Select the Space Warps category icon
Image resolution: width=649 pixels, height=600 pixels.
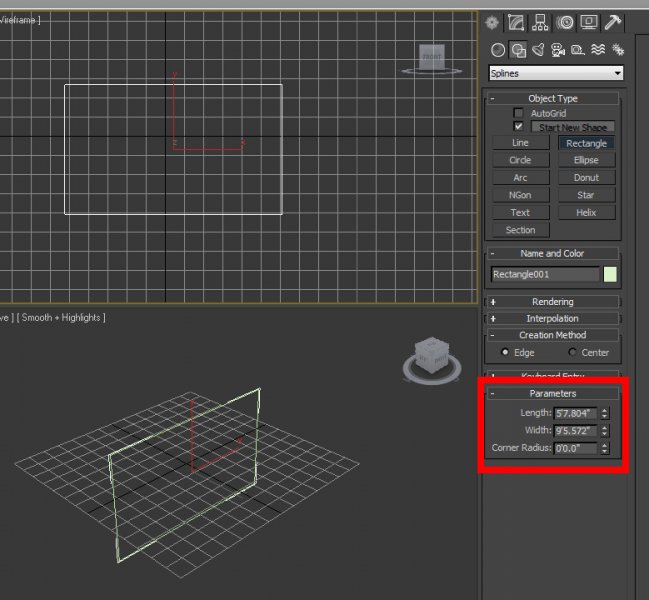pos(598,50)
